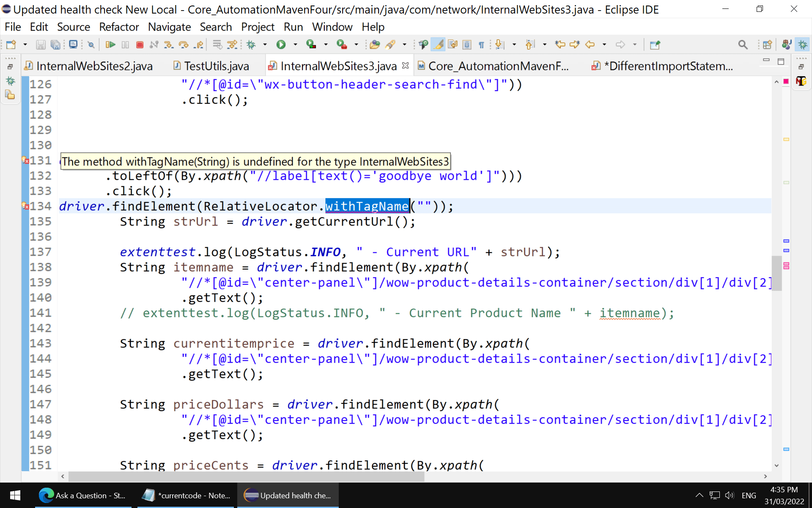Select the Debug toolbar icon

coord(251,44)
